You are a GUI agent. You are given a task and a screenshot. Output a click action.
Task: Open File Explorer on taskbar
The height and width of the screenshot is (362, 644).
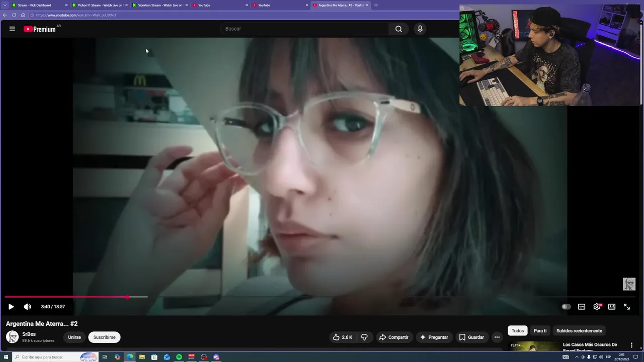(142, 357)
